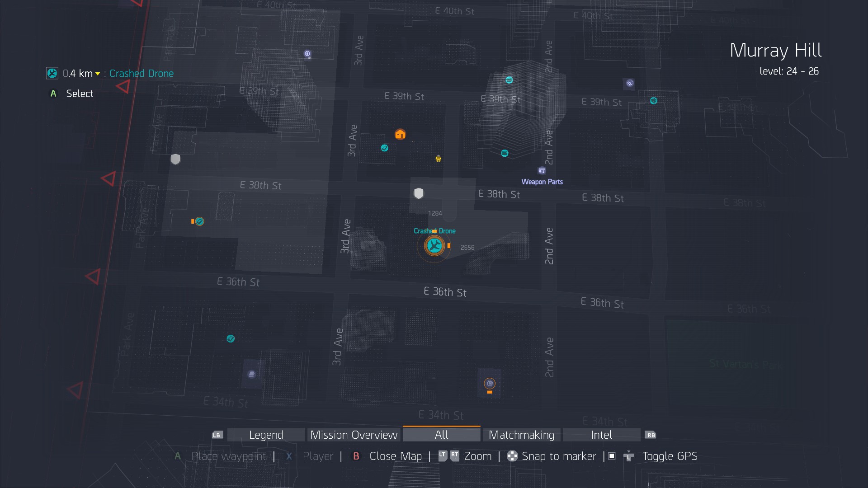Image resolution: width=868 pixels, height=488 pixels.
Task: Select the Crashed Drone map marker
Action: click(x=434, y=246)
